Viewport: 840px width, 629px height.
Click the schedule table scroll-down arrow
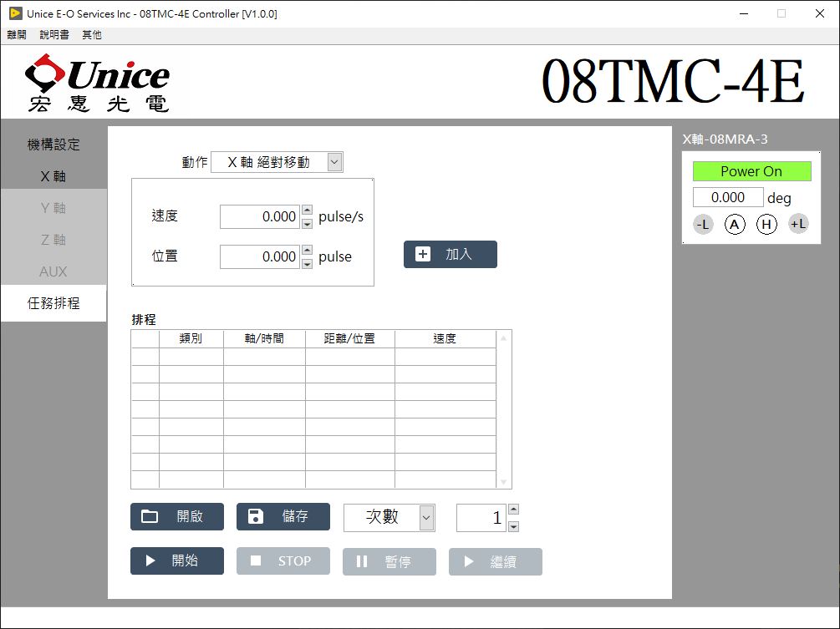click(x=503, y=482)
